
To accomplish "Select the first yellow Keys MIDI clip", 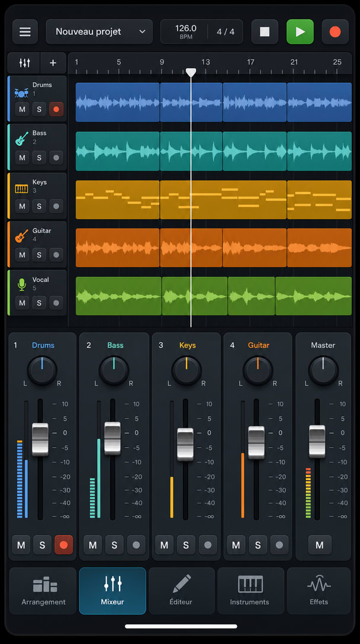I will pyautogui.click(x=118, y=199).
